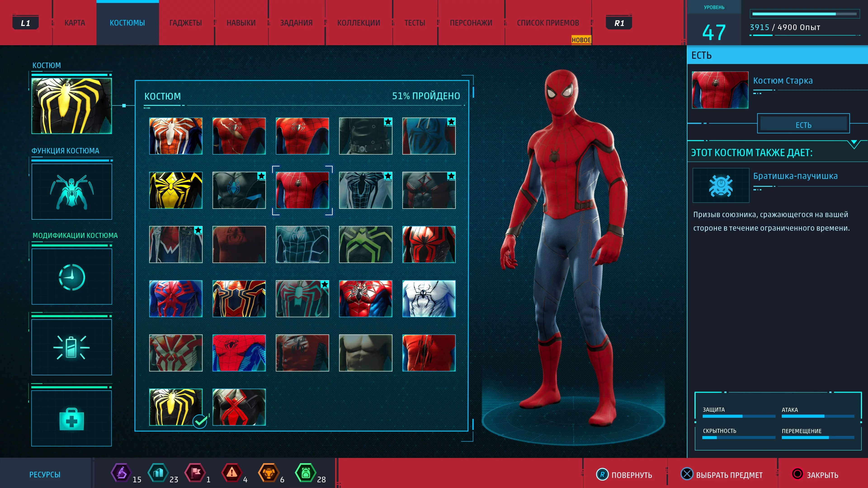
Task: Select the blue wireframe suit thumbnail
Action: click(x=302, y=244)
